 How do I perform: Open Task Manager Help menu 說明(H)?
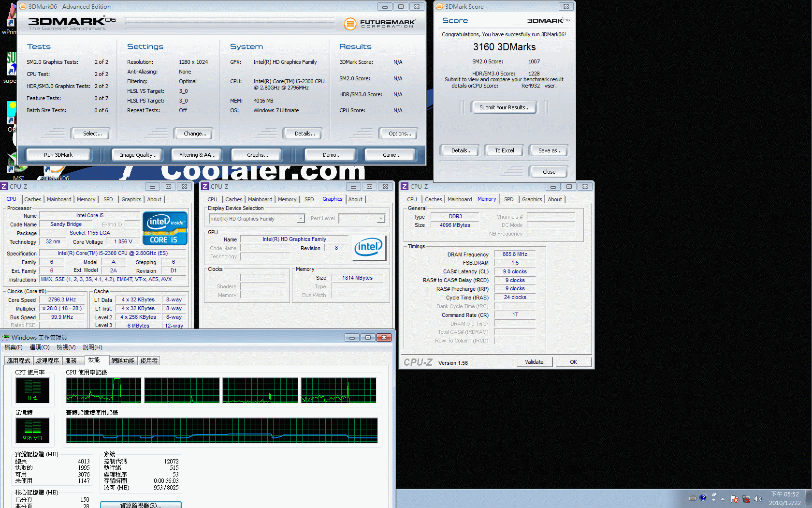tap(92, 347)
